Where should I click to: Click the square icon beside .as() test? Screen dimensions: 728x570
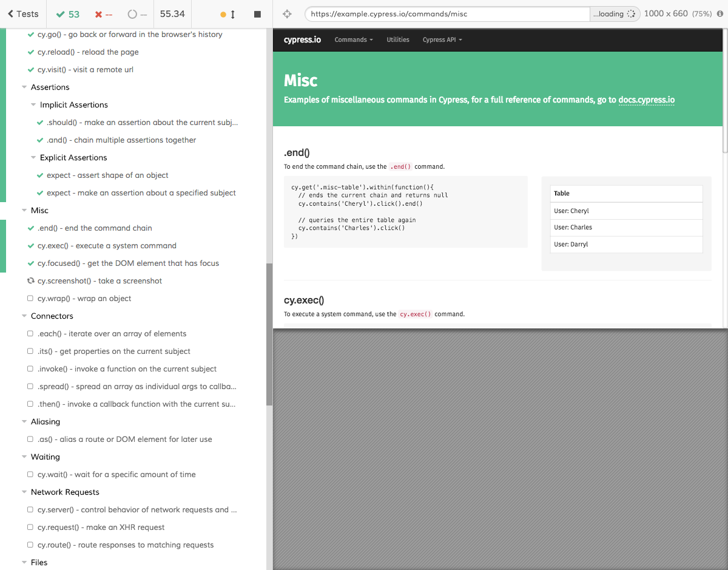tap(30, 439)
